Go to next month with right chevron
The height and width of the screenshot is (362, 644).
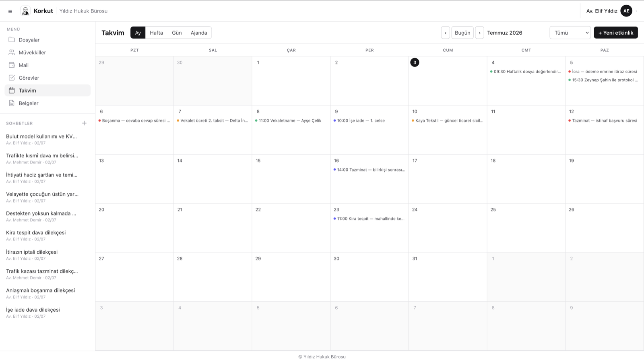click(x=479, y=33)
